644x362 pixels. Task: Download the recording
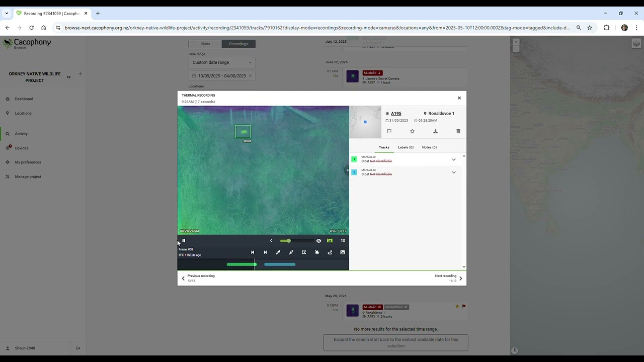pyautogui.click(x=435, y=131)
